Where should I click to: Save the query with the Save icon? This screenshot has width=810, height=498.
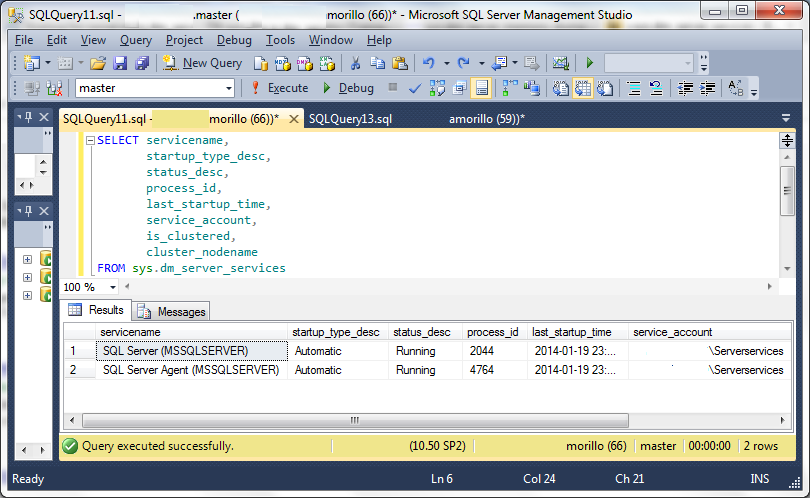pyautogui.click(x=120, y=63)
